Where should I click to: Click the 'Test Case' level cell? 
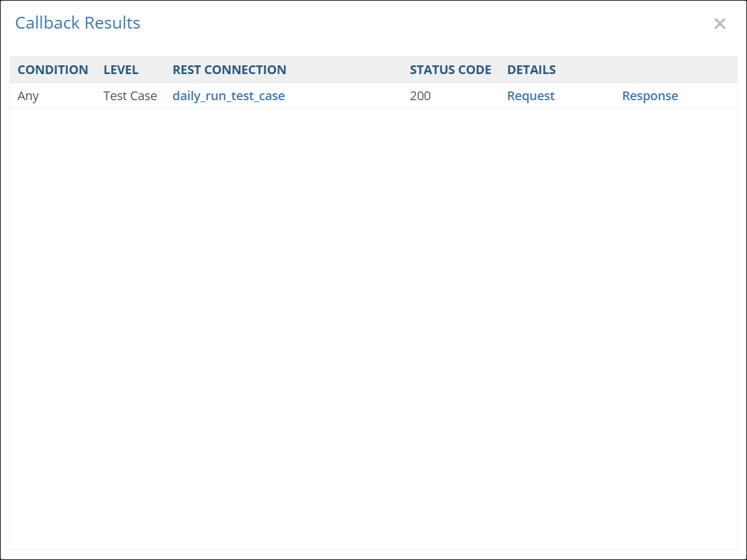(x=130, y=96)
